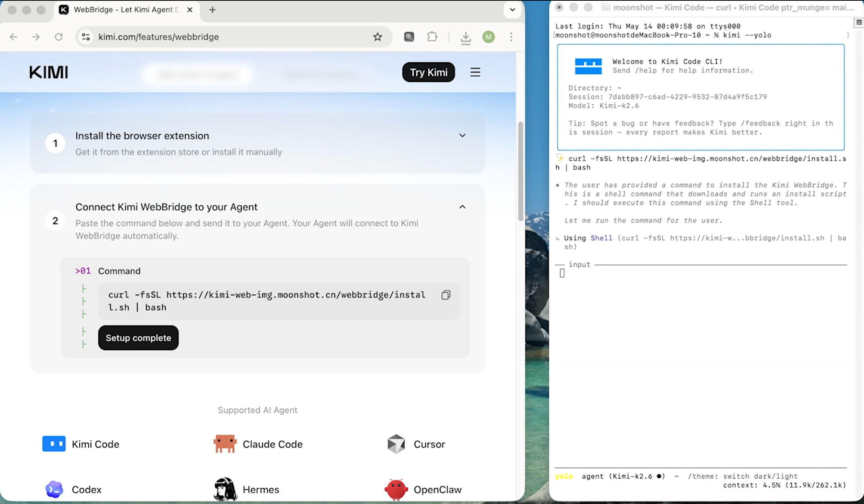Open Chrome's three-dot menu
The width and height of the screenshot is (864, 504).
point(511,37)
